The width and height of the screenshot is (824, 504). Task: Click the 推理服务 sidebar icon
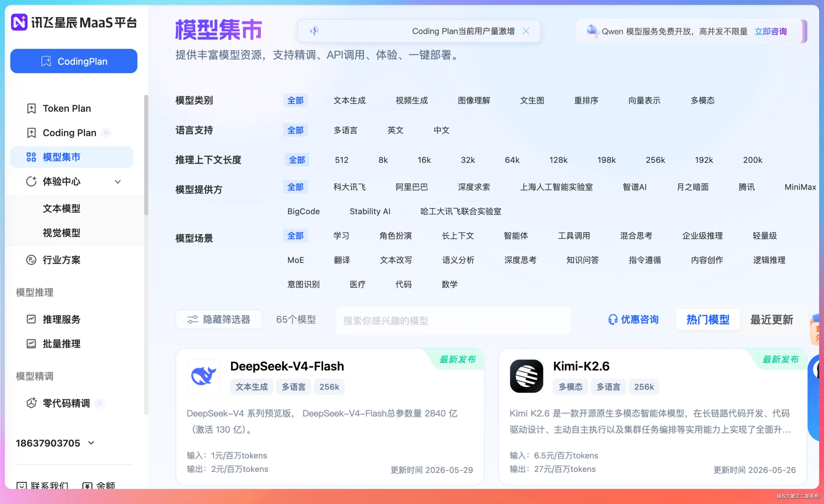click(31, 319)
